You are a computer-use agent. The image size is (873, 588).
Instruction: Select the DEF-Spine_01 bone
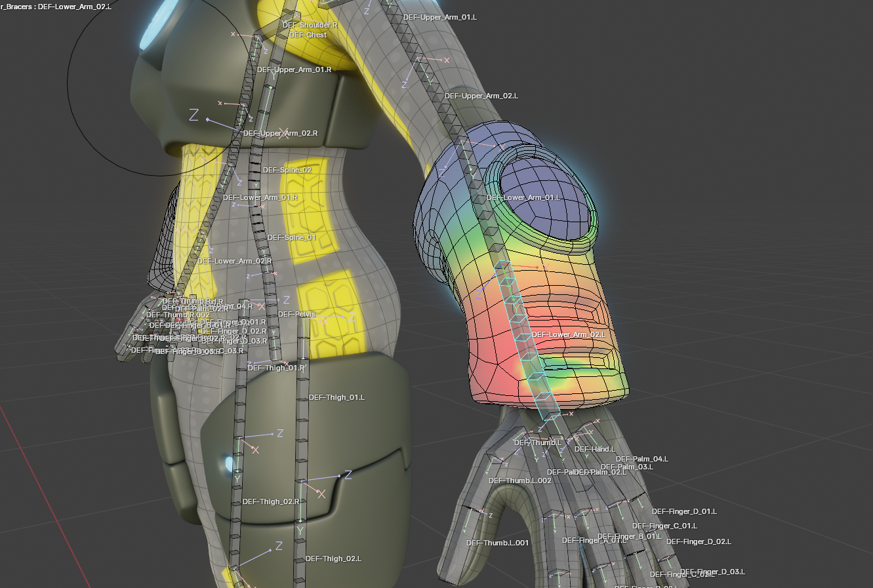pyautogui.click(x=292, y=237)
